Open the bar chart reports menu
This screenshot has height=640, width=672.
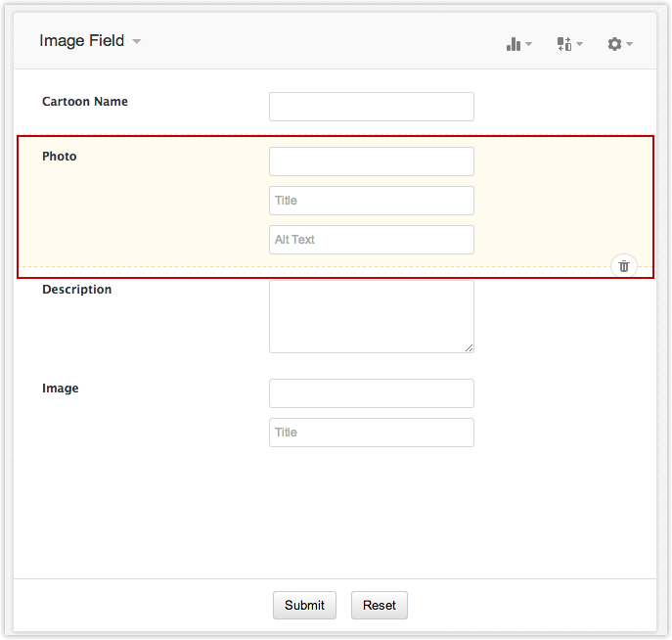pyautogui.click(x=518, y=44)
